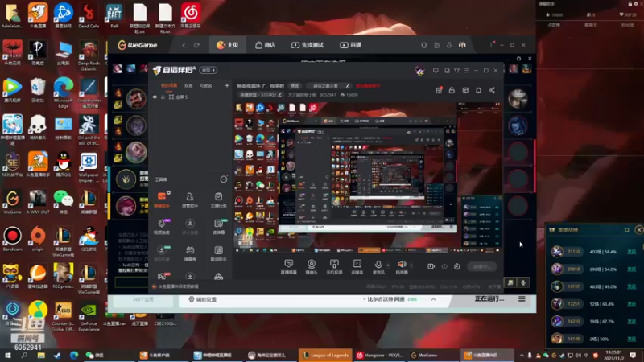
Task: Click the microphone icon in 直播伴侣
Action: pyautogui.click(x=378, y=265)
